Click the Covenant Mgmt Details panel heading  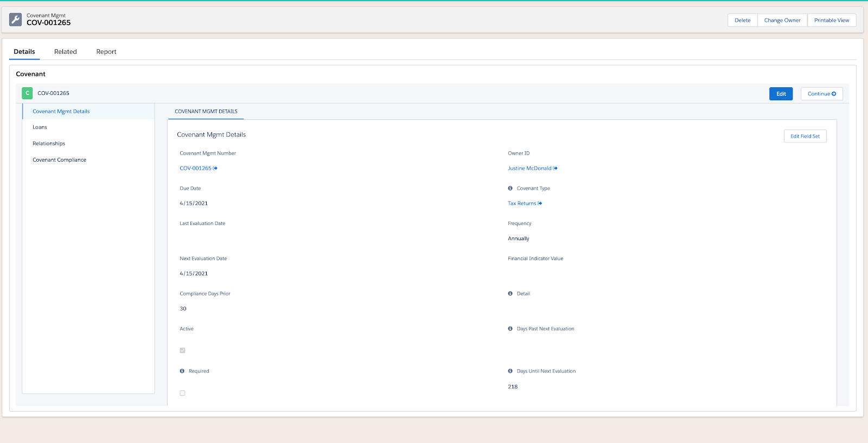click(212, 134)
